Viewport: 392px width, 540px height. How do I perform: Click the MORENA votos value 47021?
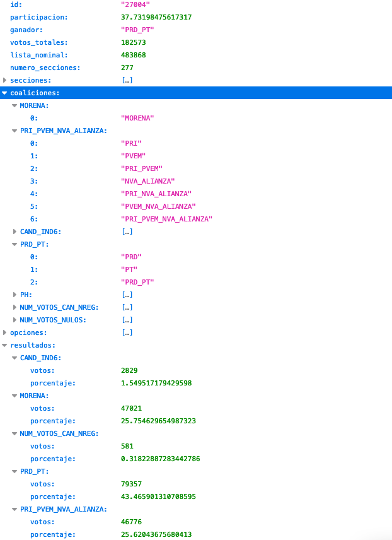(x=132, y=408)
